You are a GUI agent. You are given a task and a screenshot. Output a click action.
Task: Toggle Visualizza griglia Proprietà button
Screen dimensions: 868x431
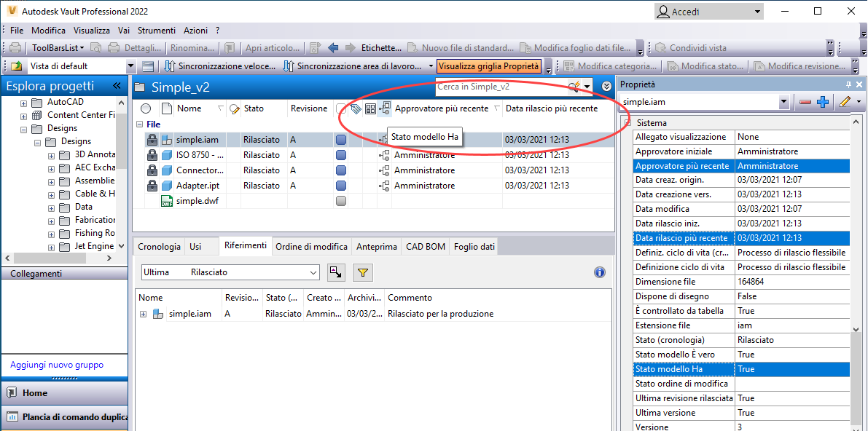[x=489, y=66]
